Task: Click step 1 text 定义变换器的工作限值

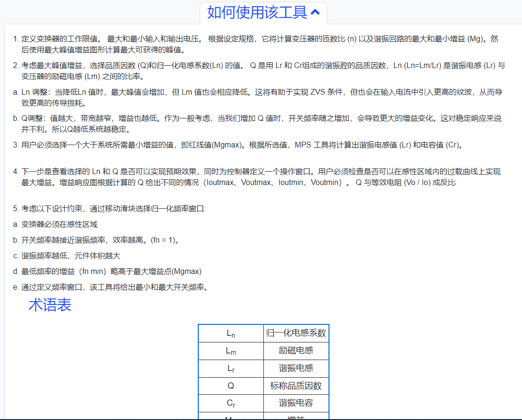Action: pyautogui.click(x=59, y=39)
